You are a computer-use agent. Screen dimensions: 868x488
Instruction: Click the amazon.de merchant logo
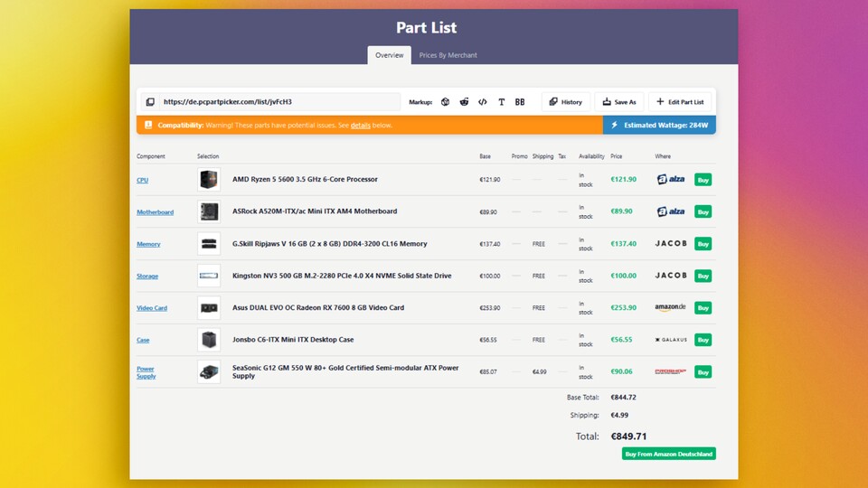coord(670,307)
